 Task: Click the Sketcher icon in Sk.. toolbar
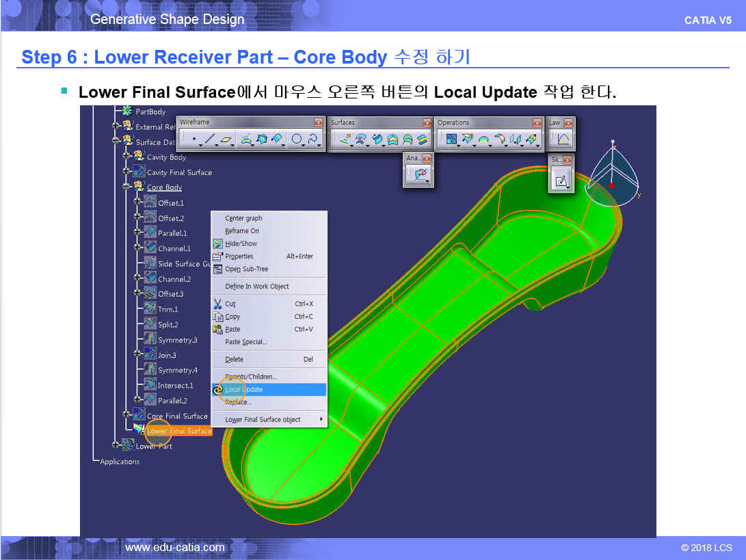[x=561, y=181]
